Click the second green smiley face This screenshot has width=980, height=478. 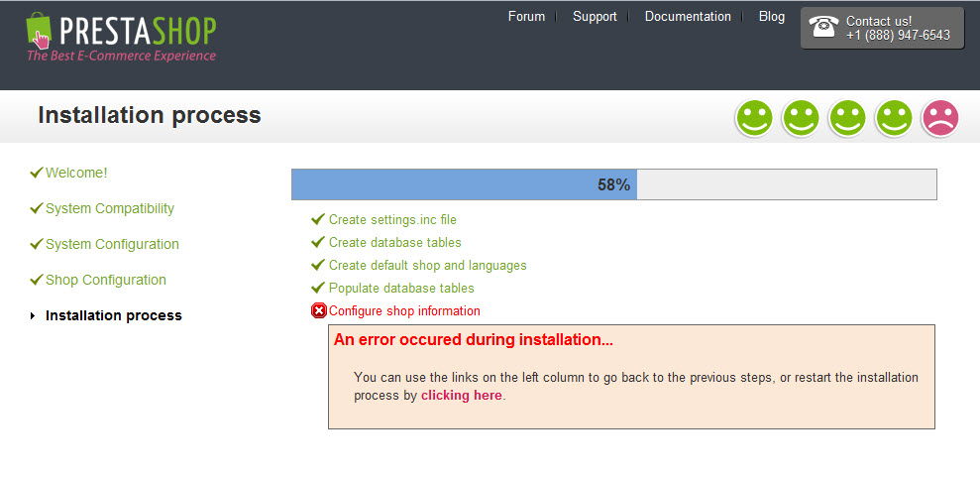801,118
